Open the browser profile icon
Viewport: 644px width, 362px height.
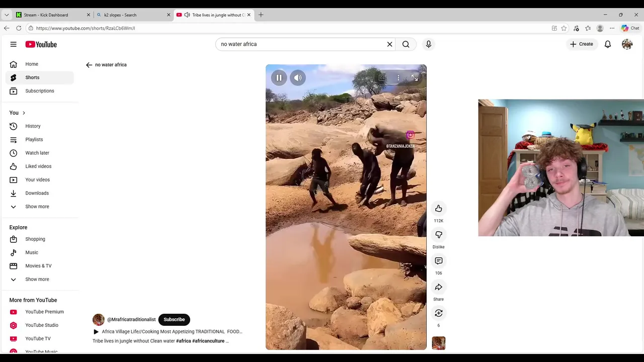coord(600,28)
